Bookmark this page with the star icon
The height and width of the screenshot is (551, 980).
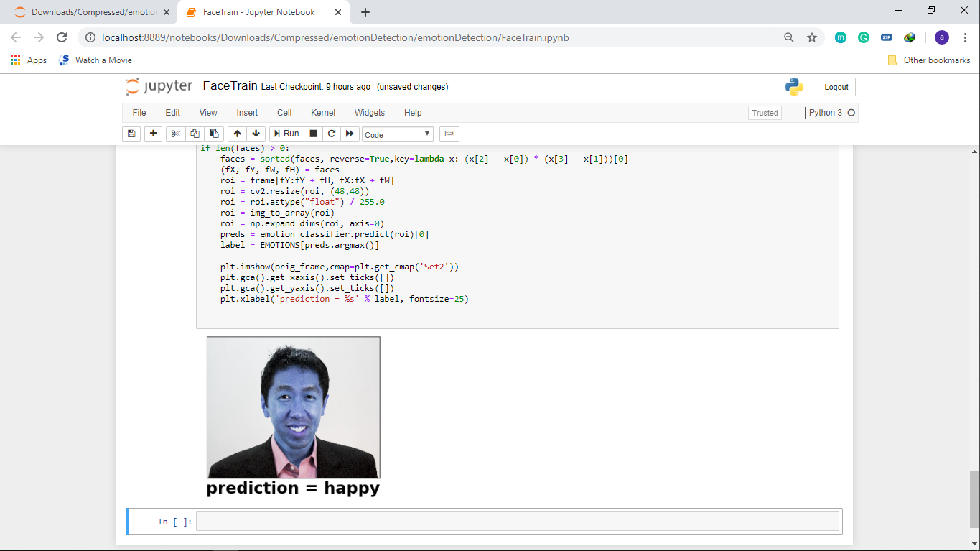(x=812, y=37)
